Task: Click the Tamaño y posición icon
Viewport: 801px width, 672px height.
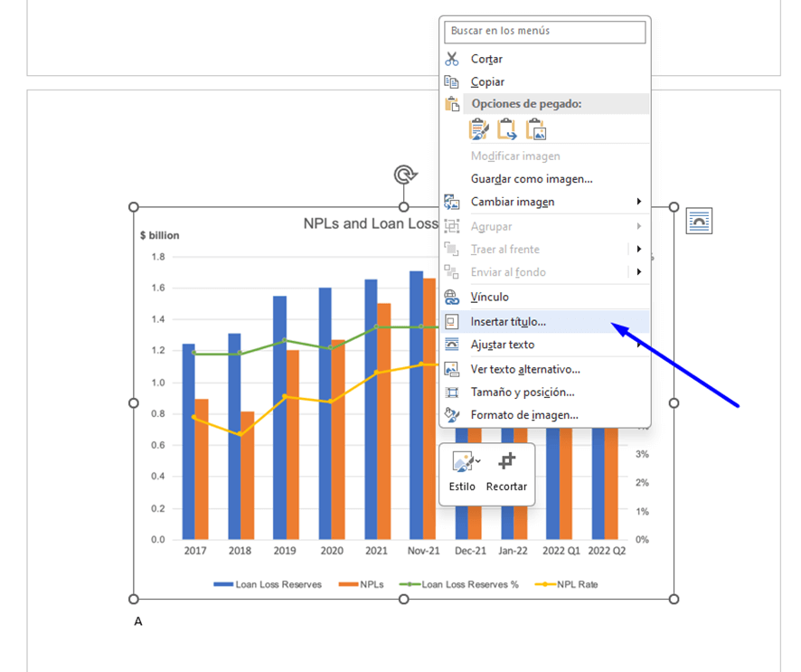Action: (x=452, y=392)
